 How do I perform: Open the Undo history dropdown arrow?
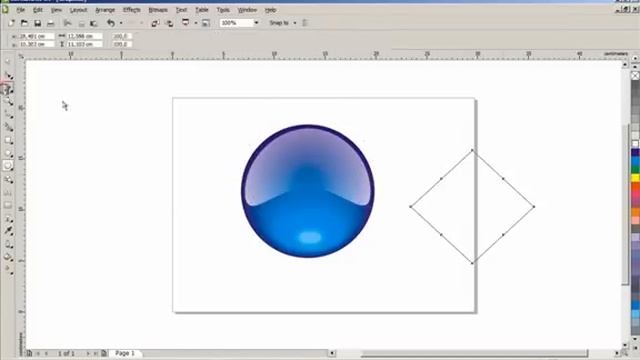tap(121, 23)
